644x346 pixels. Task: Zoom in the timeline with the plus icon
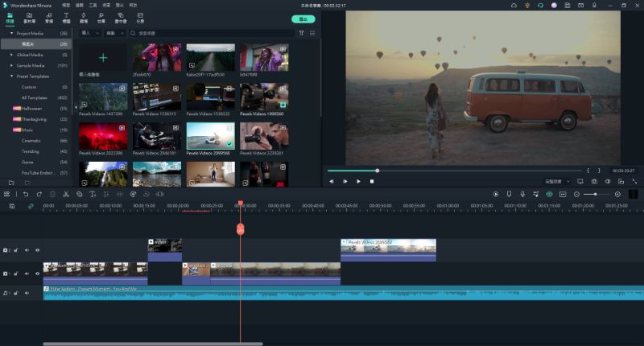coord(617,194)
